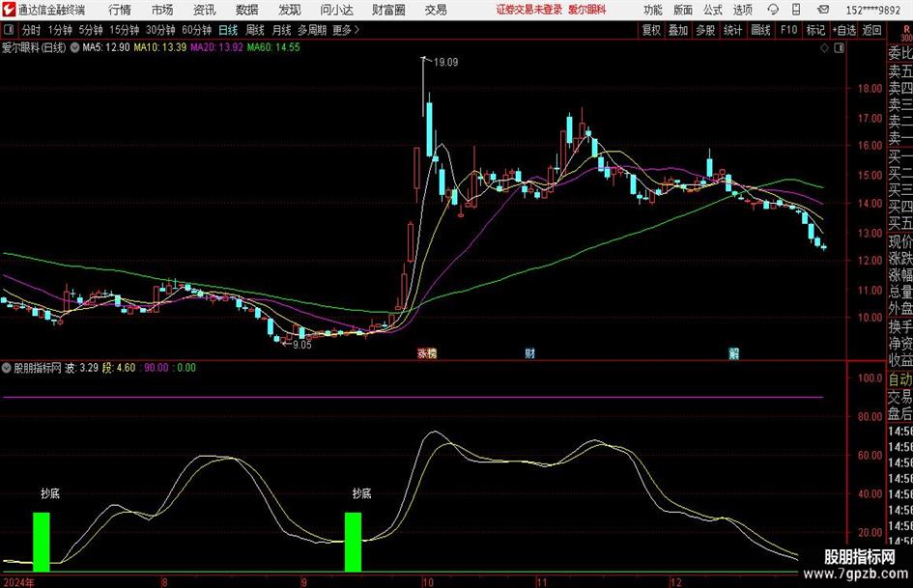913x588 pixels.
Task: Click the MA20: 13.92 label
Action: point(216,47)
